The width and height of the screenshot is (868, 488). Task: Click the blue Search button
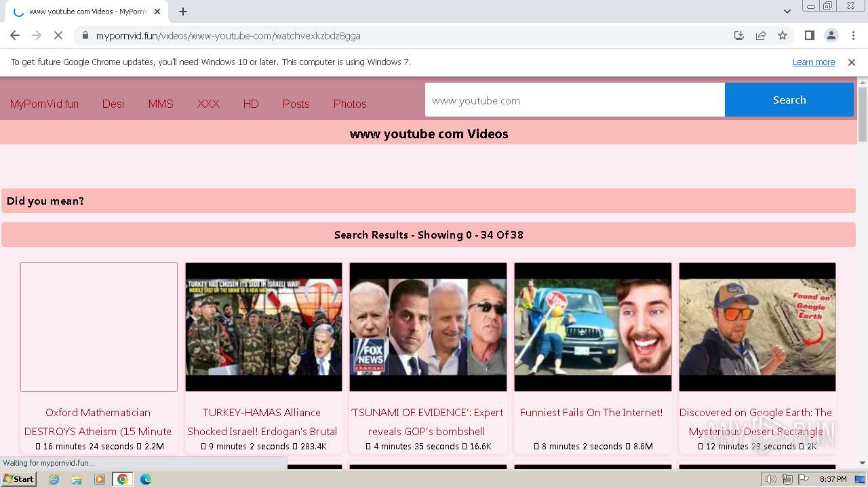click(789, 100)
